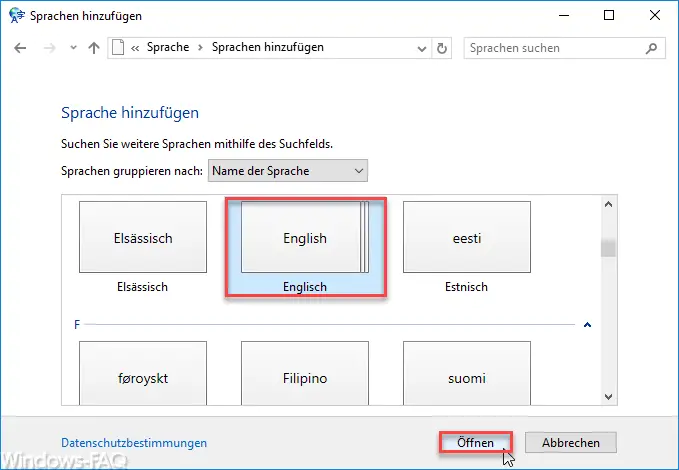This screenshot has width=679, height=470.
Task: Go up one level with up arrow
Action: coord(94,48)
